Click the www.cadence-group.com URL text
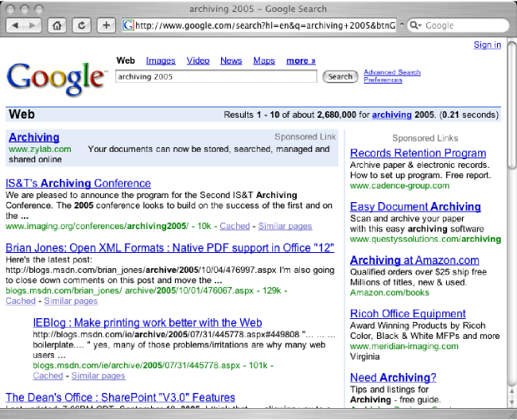 (x=399, y=185)
